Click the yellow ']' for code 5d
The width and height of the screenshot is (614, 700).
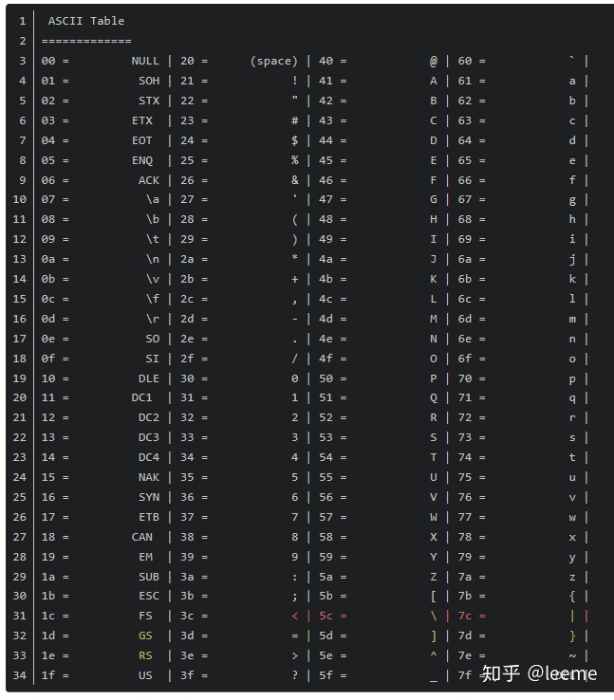tap(434, 636)
